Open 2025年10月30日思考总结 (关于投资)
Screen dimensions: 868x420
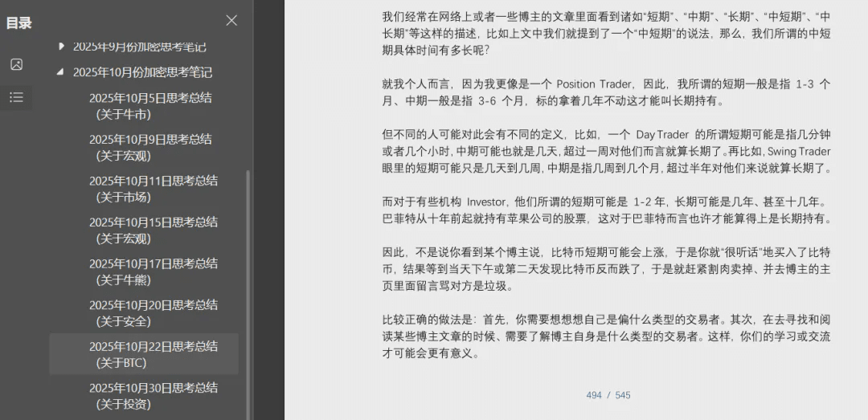(x=153, y=396)
